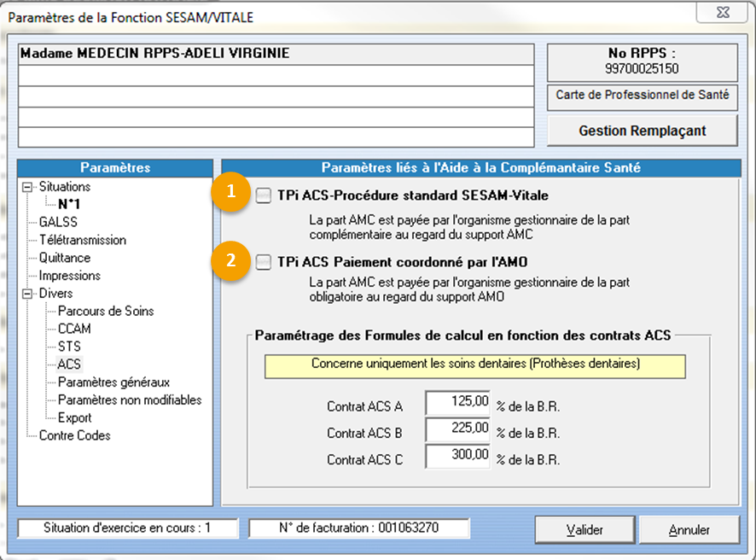Select N°1 under Situations
Viewport: 756px width, 560px height.
click(69, 204)
